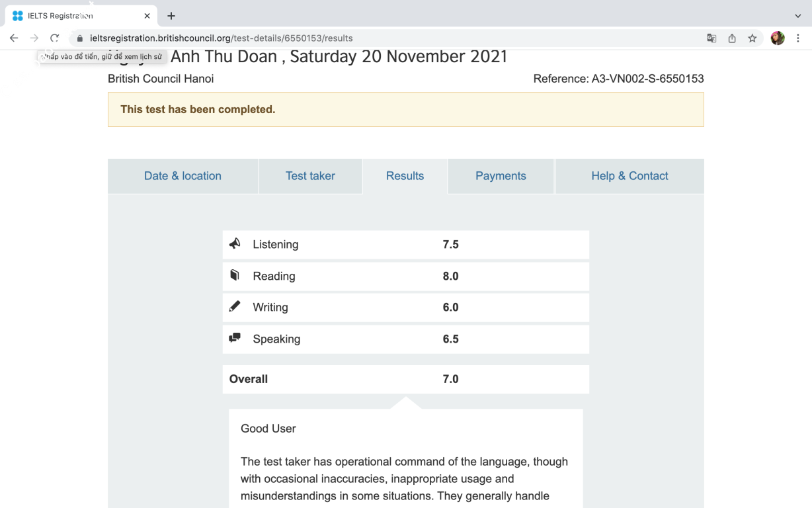The width and height of the screenshot is (812, 508).
Task: Select the Payments tab
Action: [501, 176]
